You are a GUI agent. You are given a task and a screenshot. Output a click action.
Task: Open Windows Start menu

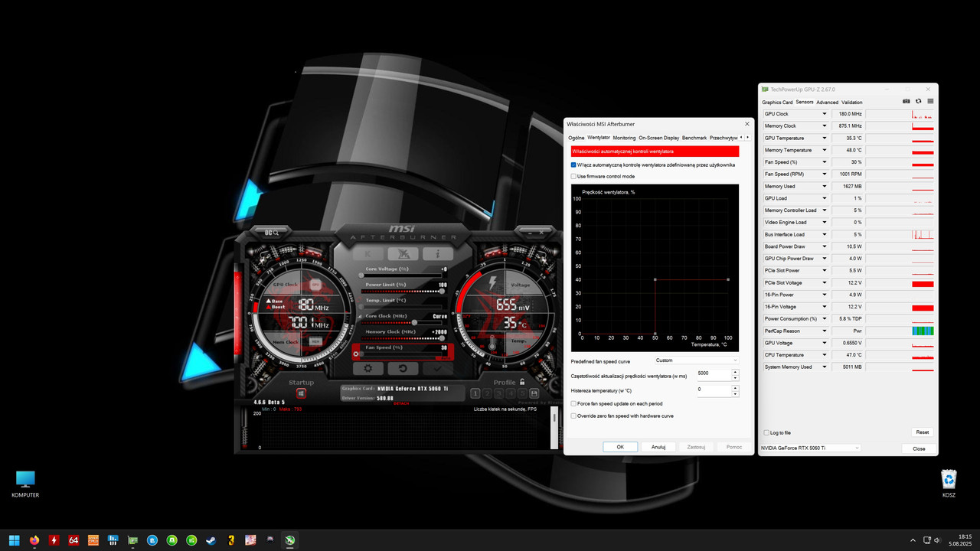tap(15, 540)
